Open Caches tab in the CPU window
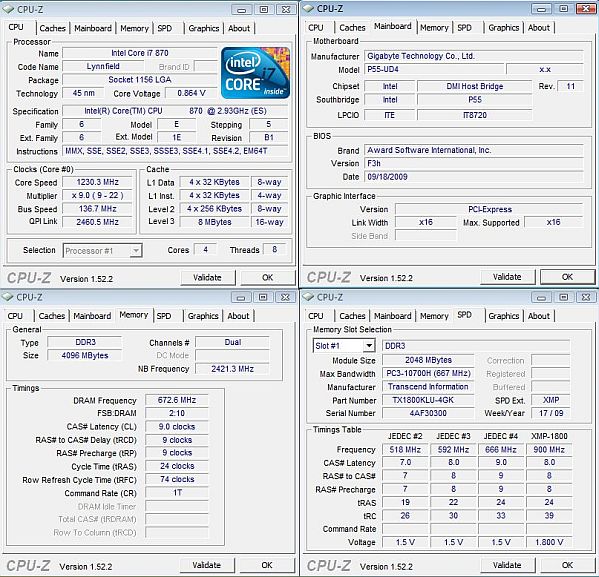The width and height of the screenshot is (599, 577). 52,28
